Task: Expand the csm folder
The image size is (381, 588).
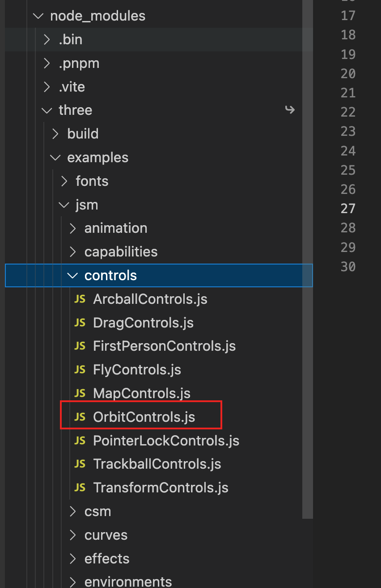Action: tap(72, 512)
